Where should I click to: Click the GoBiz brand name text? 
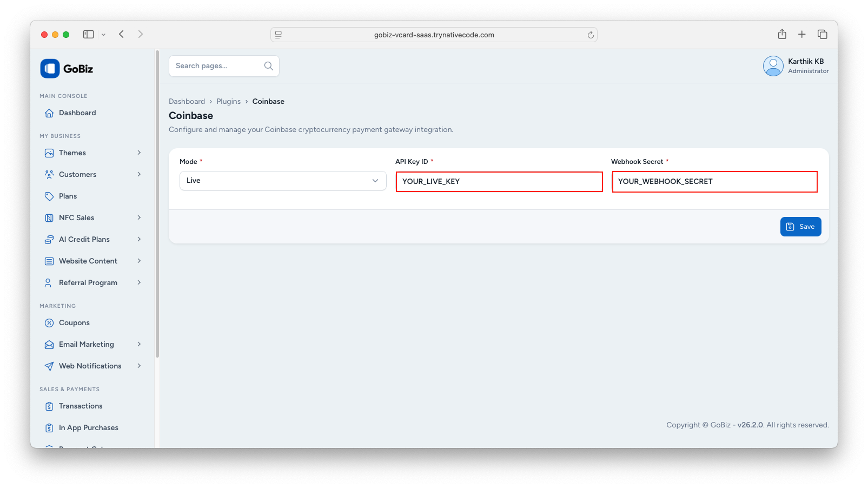tap(78, 69)
